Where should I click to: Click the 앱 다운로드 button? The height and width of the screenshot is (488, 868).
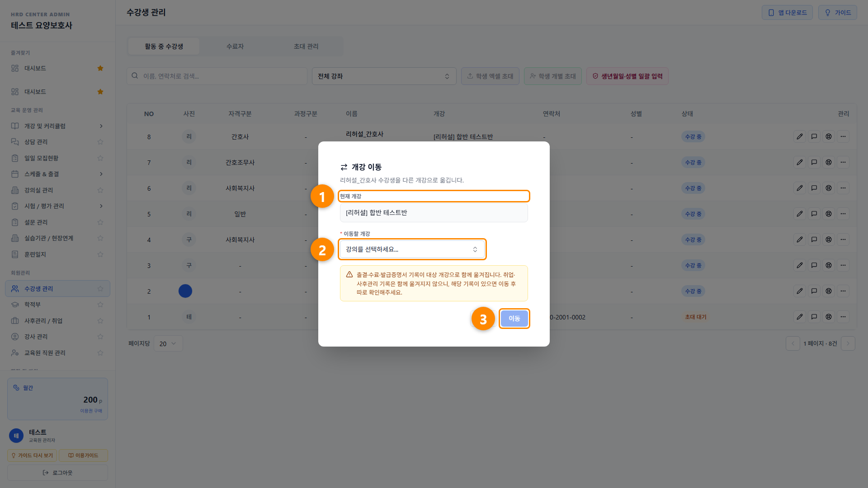[787, 13]
